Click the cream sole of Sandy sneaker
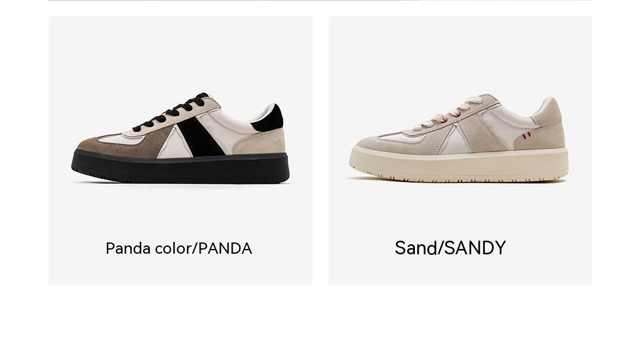 [459, 164]
